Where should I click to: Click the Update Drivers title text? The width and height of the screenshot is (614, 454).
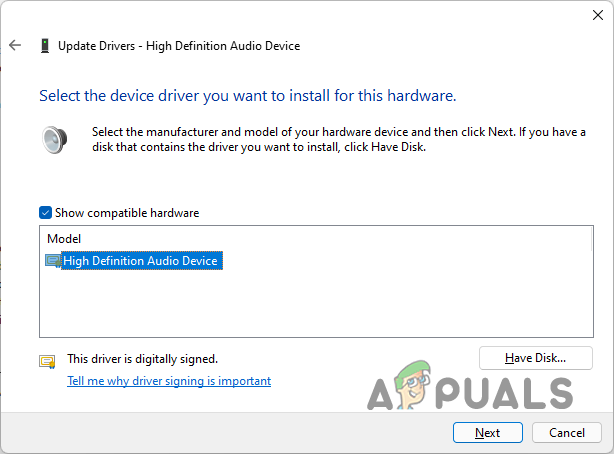(x=179, y=46)
